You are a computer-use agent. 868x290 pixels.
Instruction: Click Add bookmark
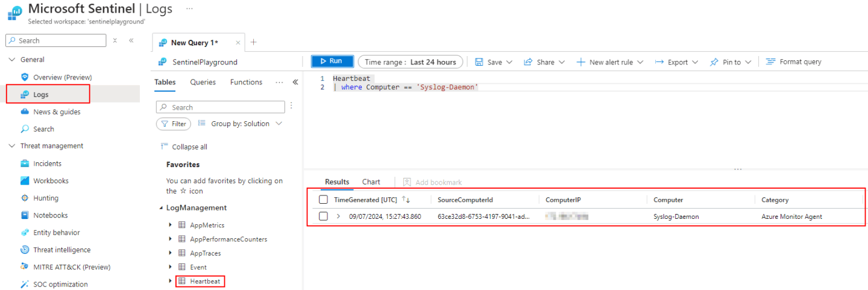tap(432, 182)
